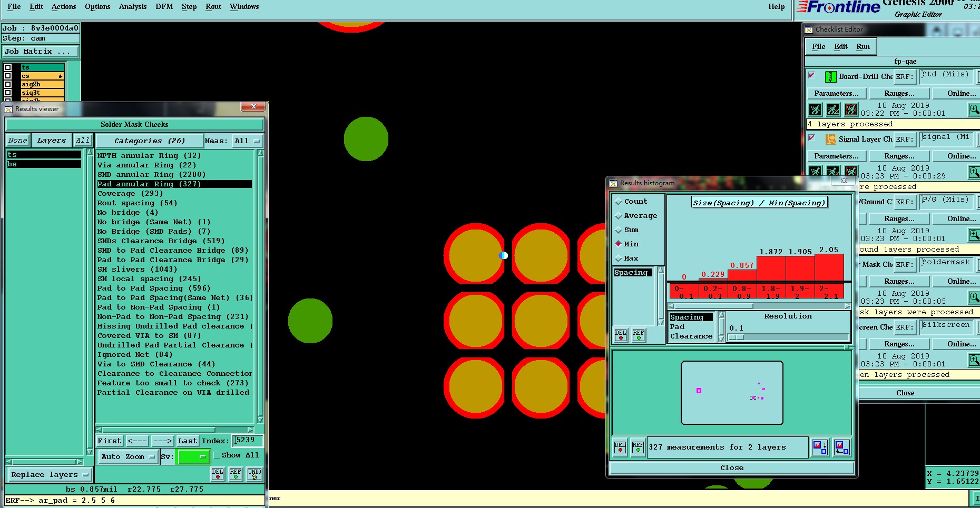Open the Rout menu
Screen dimensions: 980x508
213,7
